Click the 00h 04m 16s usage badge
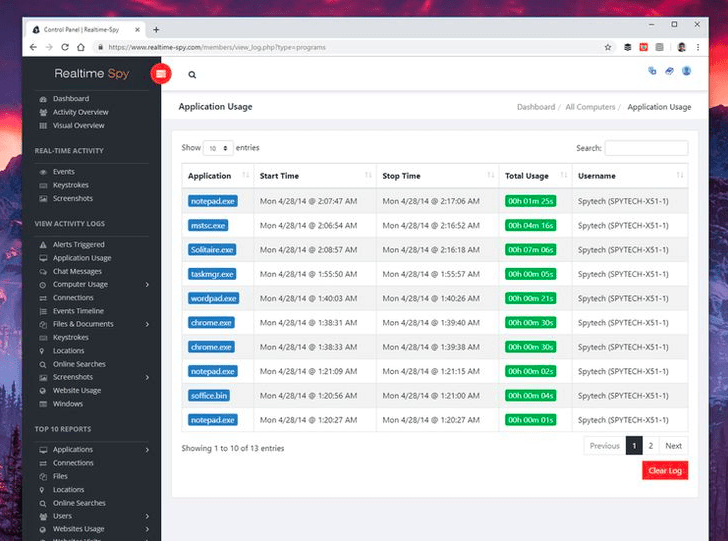The height and width of the screenshot is (541, 728). [531, 226]
